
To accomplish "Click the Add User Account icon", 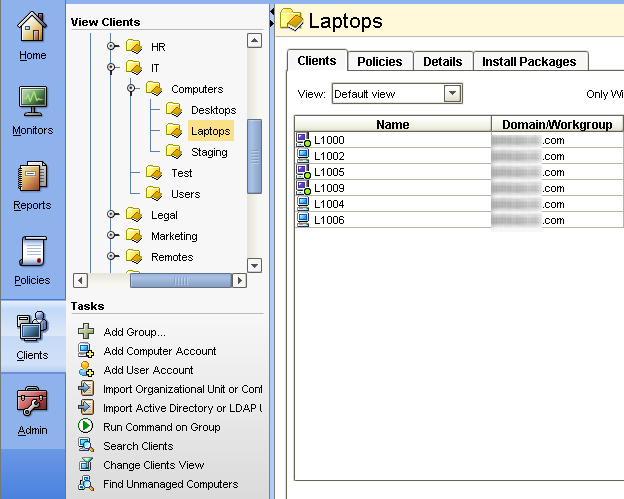I will [x=86, y=369].
